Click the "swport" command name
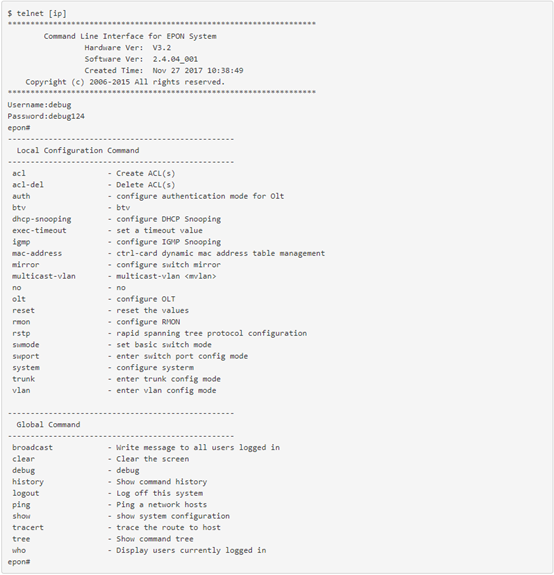554x575 pixels. click(x=26, y=356)
